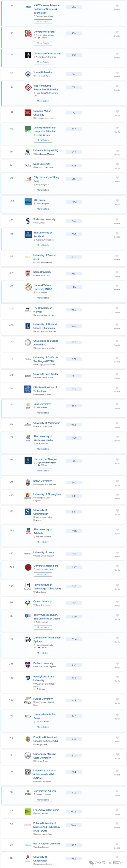Shortlist KAIST with the heart icon
Viewport: 127px width, 868px height.
pos(117,6)
